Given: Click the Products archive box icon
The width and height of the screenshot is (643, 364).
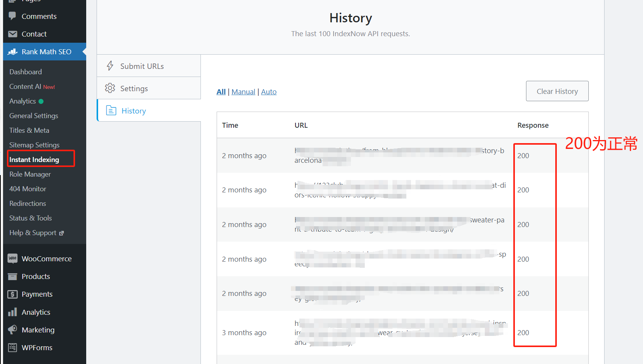Looking at the screenshot, I should (12, 276).
